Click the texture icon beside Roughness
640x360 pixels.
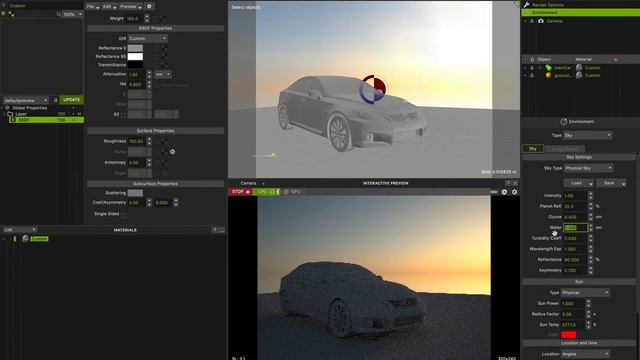coord(164,141)
